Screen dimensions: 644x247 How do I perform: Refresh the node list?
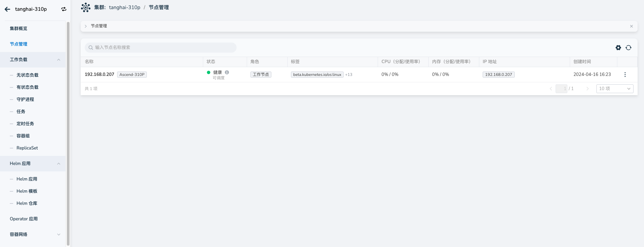pos(628,48)
